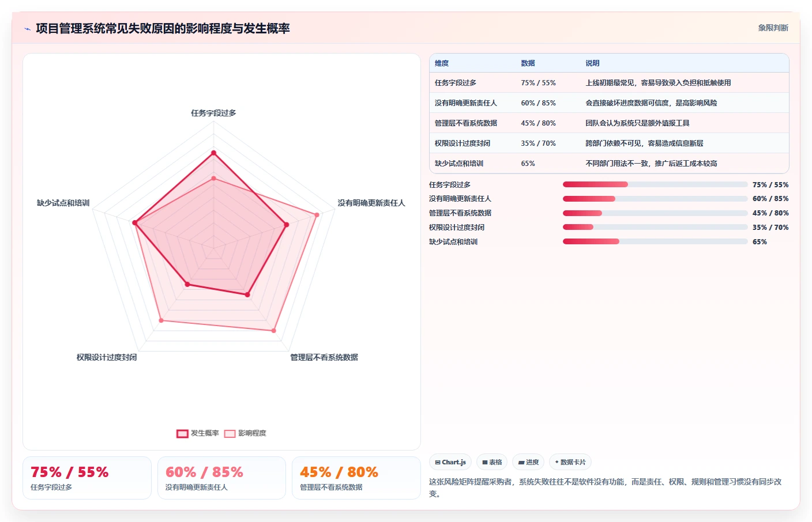Click the 说明 column header
Screen dimensions: 812x522
(x=592, y=63)
